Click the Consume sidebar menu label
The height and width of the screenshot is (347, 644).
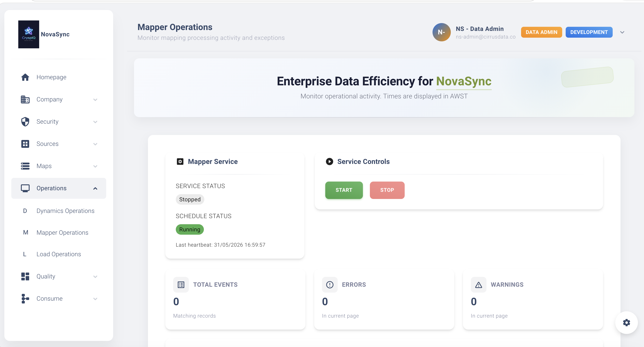[50, 298]
